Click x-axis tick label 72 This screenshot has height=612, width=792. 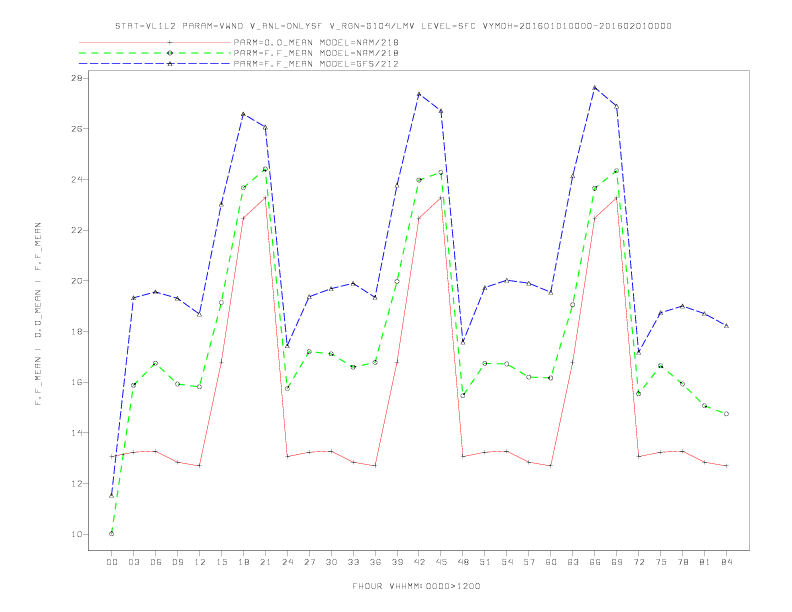pyautogui.click(x=638, y=562)
